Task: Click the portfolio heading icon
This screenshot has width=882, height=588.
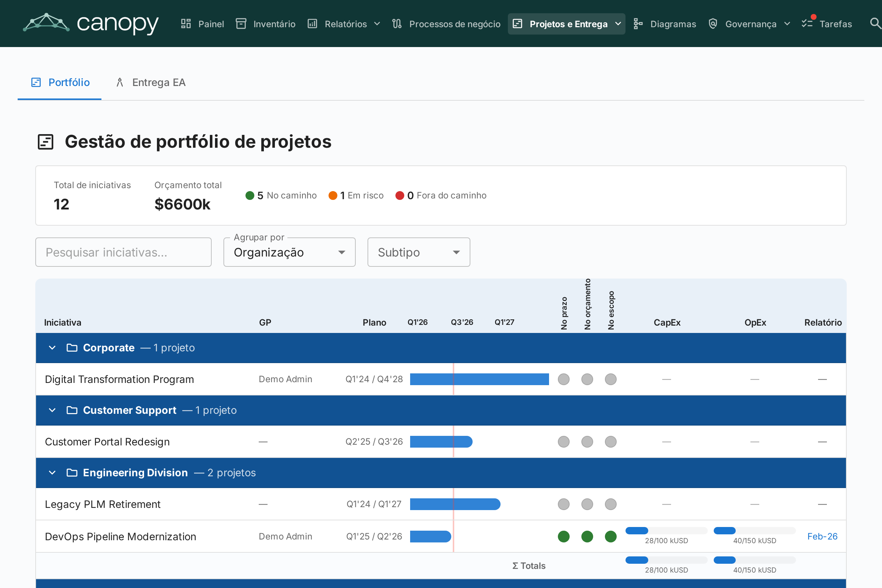Action: pos(46,142)
